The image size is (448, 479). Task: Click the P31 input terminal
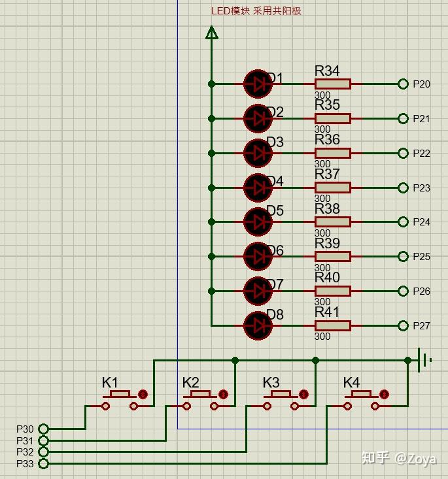tap(43, 440)
